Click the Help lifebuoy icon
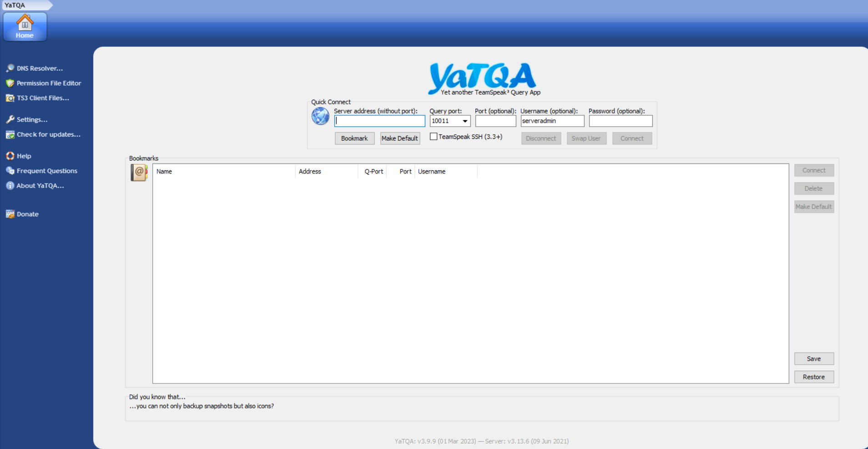 tap(10, 156)
